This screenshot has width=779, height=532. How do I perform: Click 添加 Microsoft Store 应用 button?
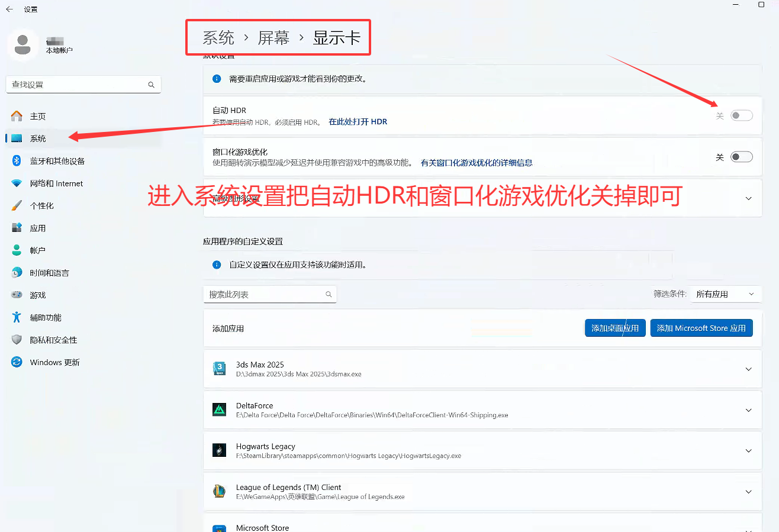701,328
